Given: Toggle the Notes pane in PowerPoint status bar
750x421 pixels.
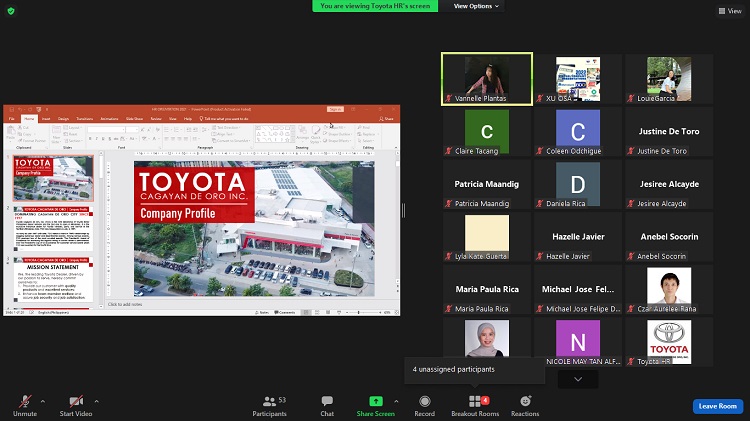Looking at the screenshot, I should coord(262,312).
